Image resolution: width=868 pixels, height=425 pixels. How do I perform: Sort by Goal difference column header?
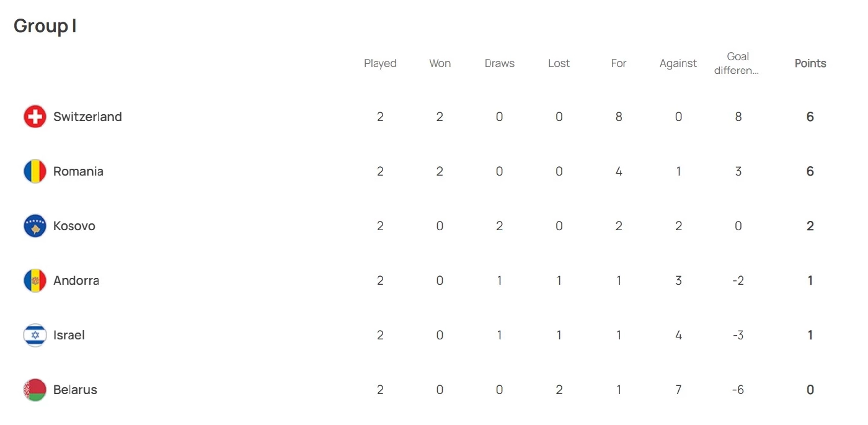(x=738, y=63)
